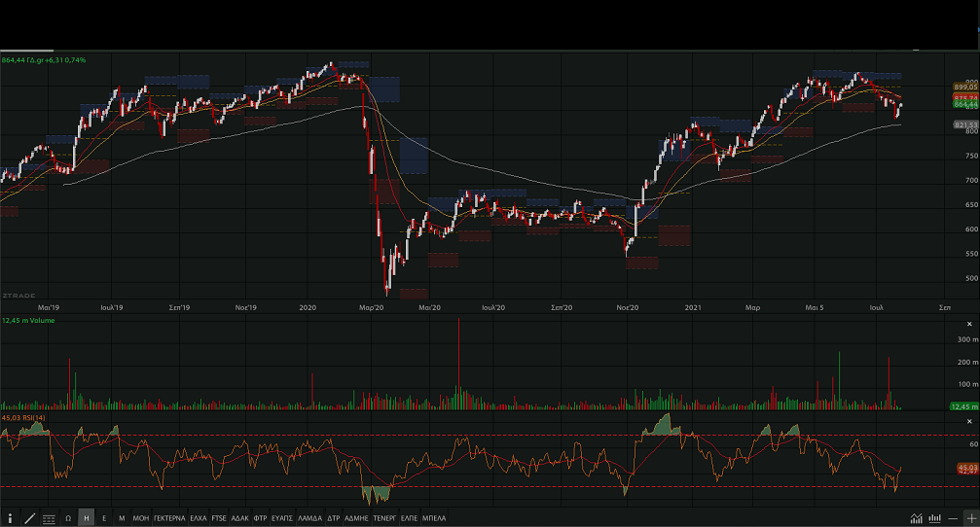This screenshot has height=527, width=980.
Task: Click the bar chart type icon
Action: pos(935,518)
